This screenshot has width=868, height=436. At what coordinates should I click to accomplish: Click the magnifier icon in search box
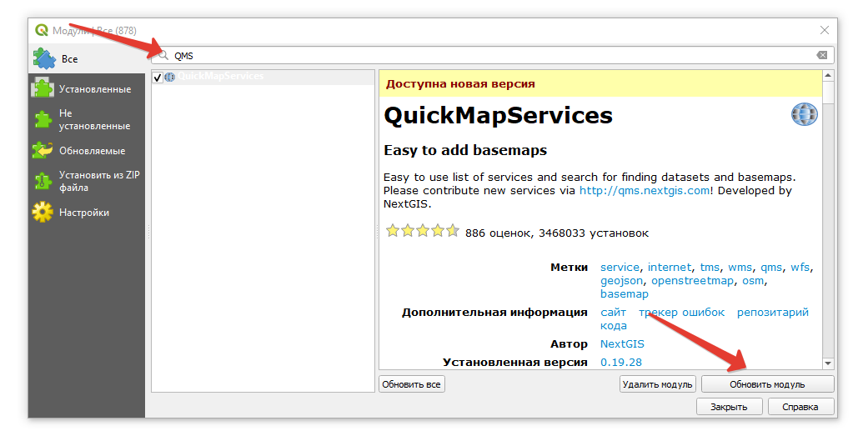pos(163,55)
